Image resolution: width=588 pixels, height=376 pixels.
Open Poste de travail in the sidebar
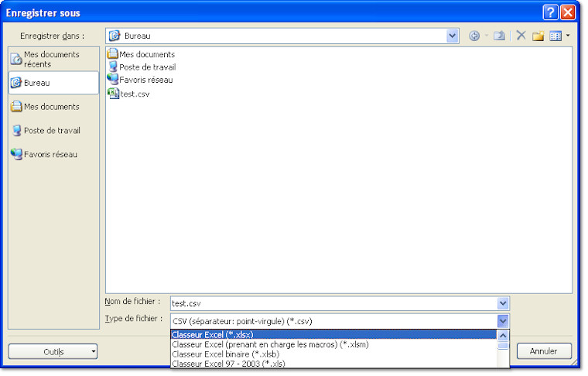[53, 131]
